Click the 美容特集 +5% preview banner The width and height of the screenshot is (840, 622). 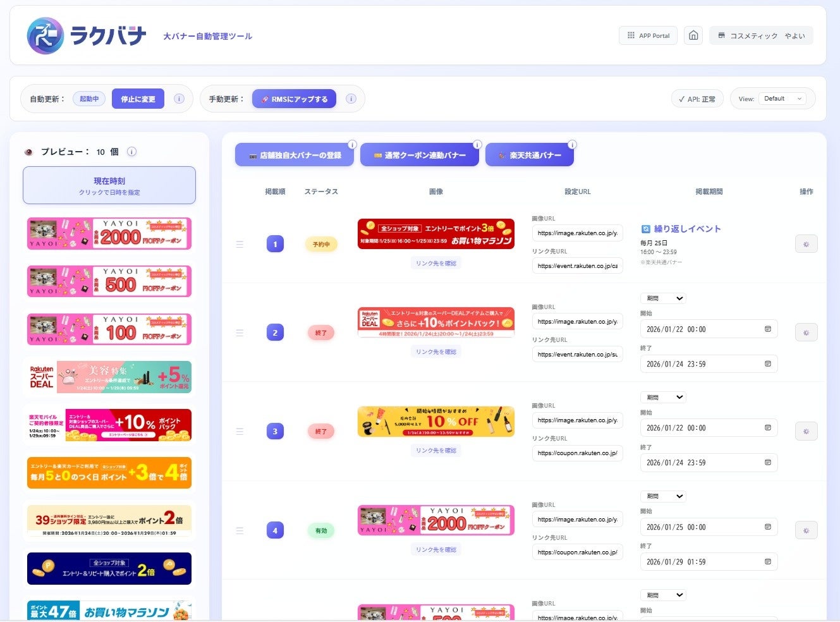[x=109, y=377]
